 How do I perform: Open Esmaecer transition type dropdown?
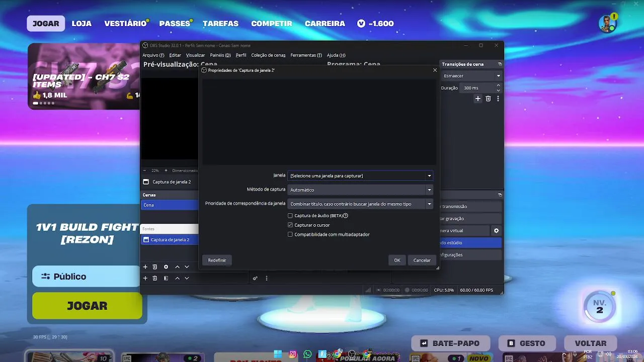click(471, 76)
